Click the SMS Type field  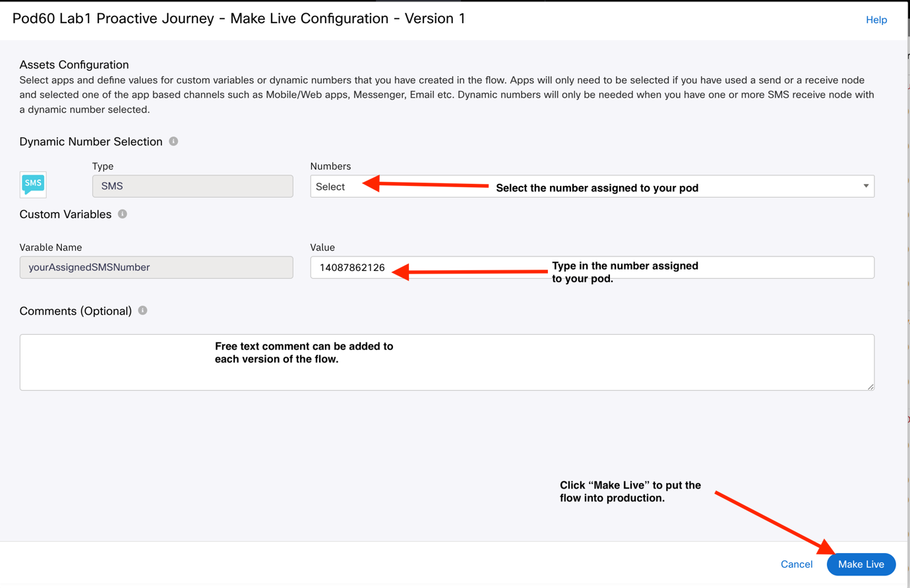(x=193, y=187)
